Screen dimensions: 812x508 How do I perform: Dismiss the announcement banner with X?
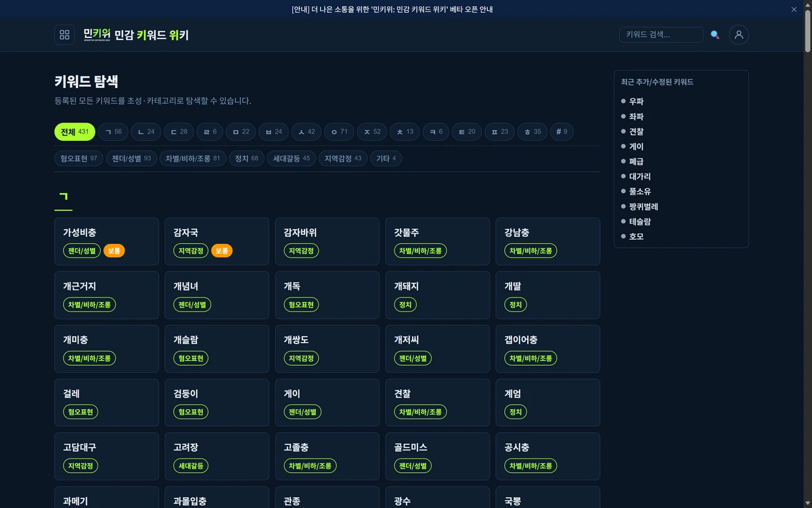coord(794,9)
